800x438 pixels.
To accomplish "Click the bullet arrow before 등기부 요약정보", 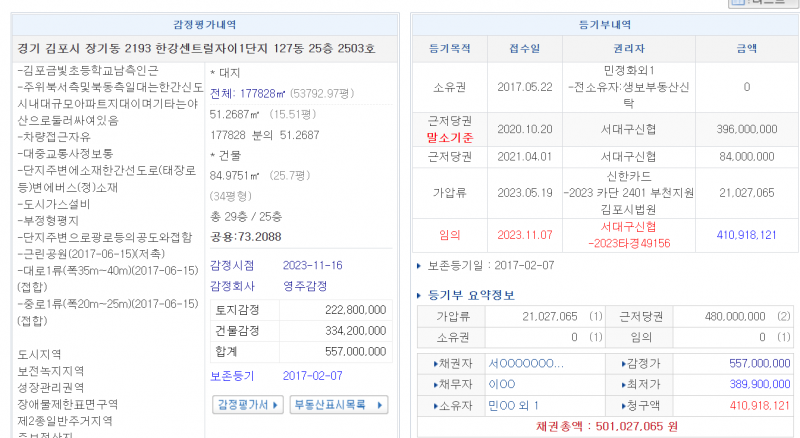I will pyautogui.click(x=419, y=295).
